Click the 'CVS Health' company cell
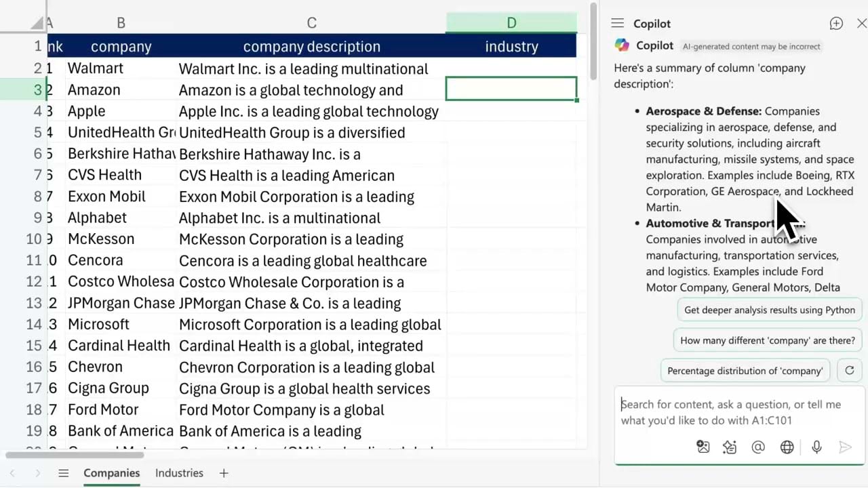This screenshot has width=868, height=488. click(121, 175)
